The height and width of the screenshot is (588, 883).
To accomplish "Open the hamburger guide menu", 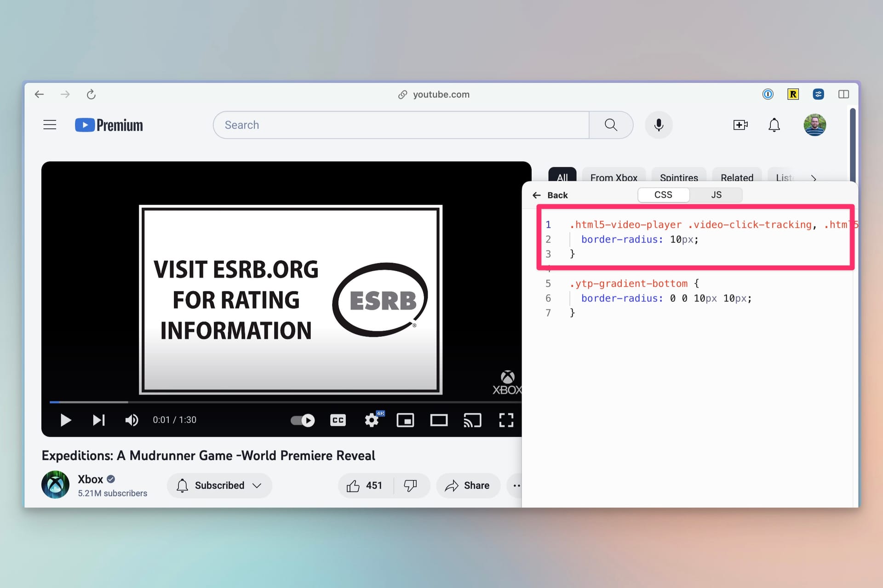I will 50,125.
